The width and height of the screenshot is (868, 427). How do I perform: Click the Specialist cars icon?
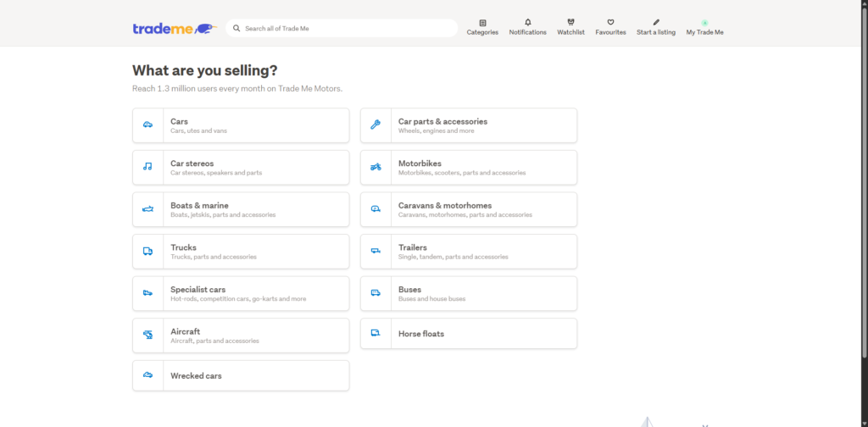(147, 293)
